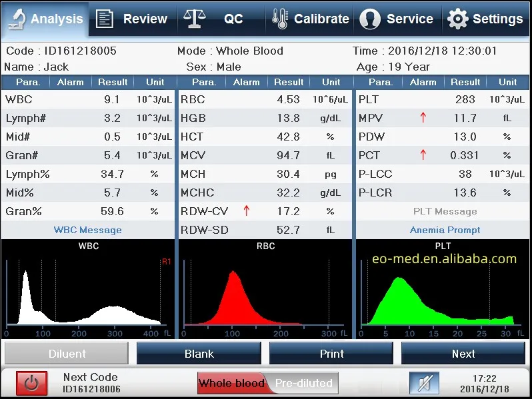The image size is (532, 399).
Task: Click the balance scale QC icon
Action: click(195, 19)
